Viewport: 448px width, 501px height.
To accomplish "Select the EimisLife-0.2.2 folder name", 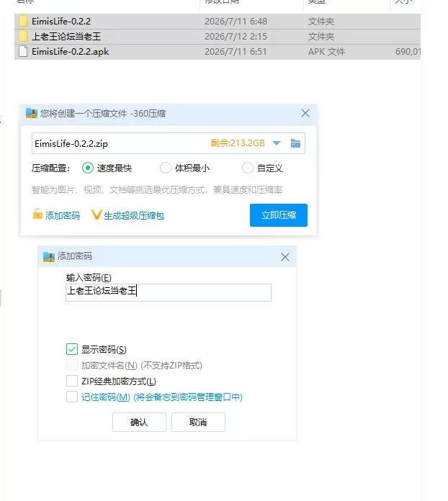I will [61, 22].
